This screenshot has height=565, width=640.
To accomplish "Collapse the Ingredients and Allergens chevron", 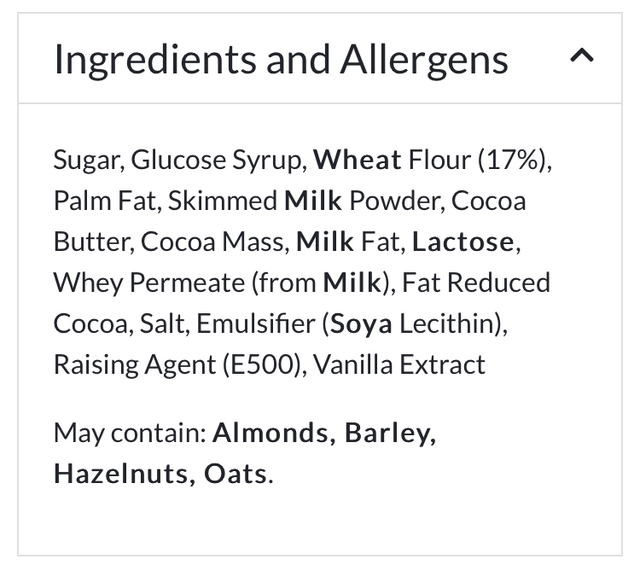I will coord(582,59).
